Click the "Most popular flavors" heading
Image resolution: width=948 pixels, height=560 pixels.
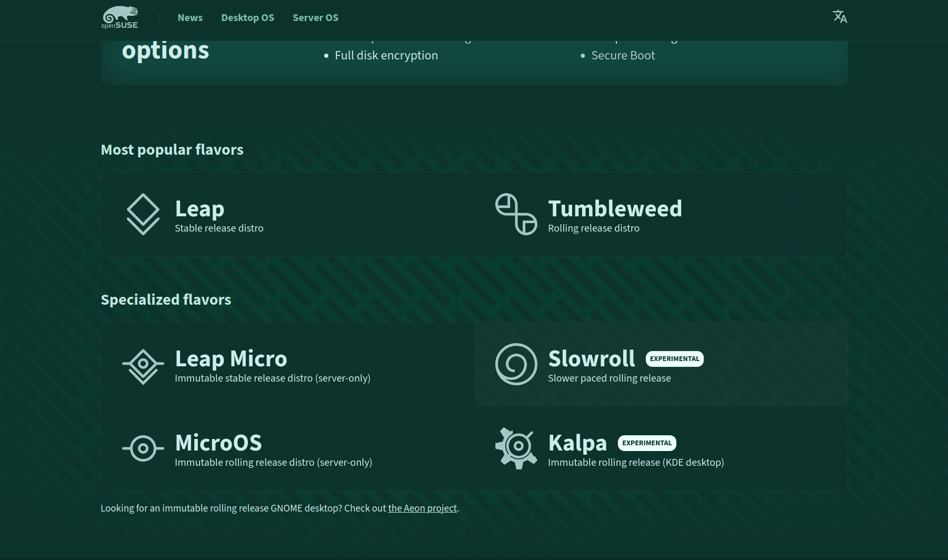coord(172,149)
